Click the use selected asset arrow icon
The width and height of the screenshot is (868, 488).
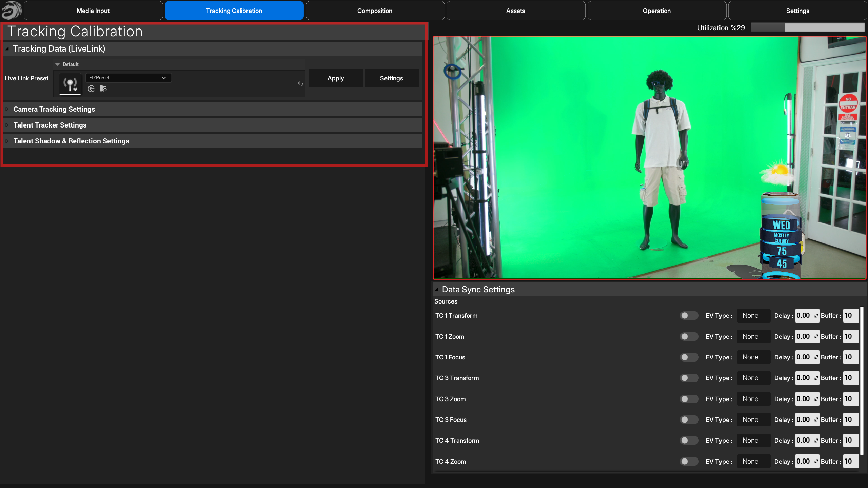91,89
